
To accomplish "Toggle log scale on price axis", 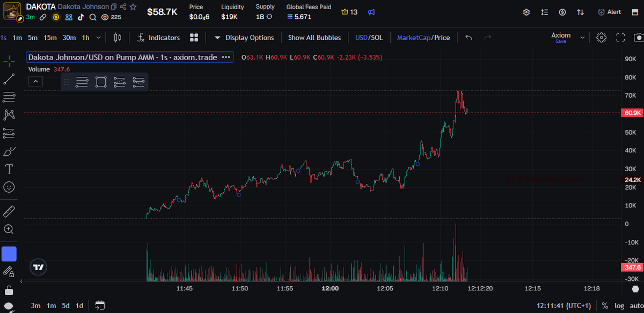I will point(619,305).
